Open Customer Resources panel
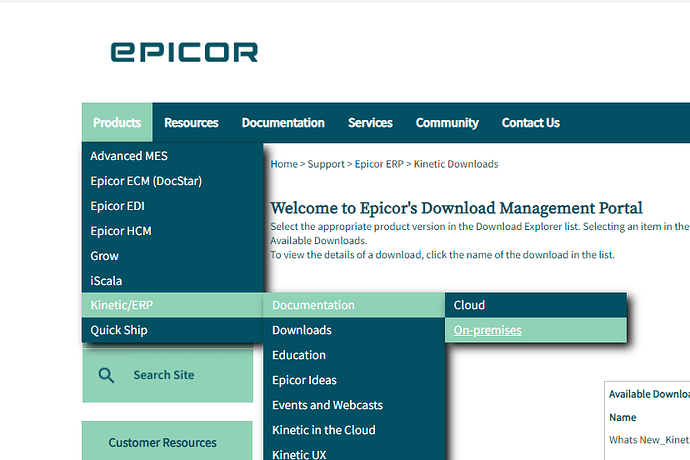Viewport: 690px width, 460px height. [x=167, y=442]
